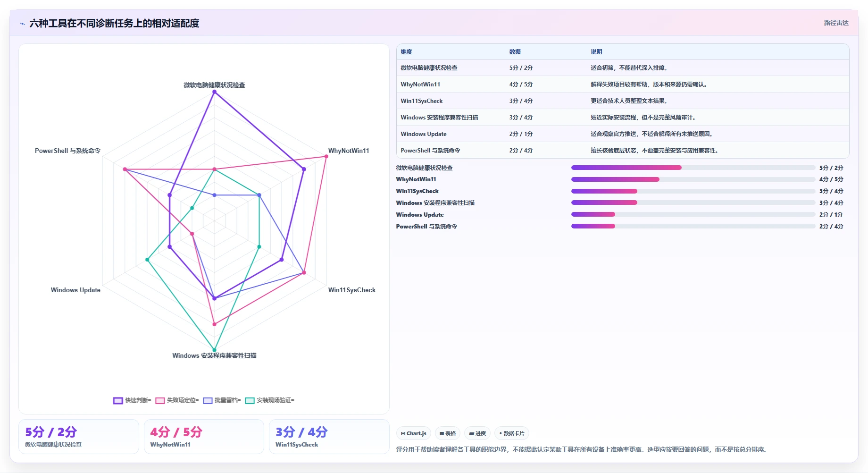The height and width of the screenshot is (473, 868).
Task: Click the 2分 / 1分 table cell
Action: click(521, 134)
